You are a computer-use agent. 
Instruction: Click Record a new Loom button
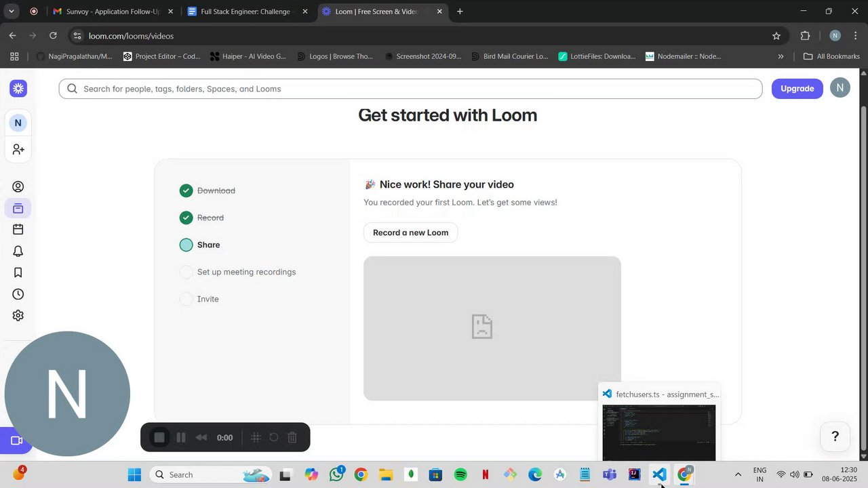pyautogui.click(x=410, y=232)
